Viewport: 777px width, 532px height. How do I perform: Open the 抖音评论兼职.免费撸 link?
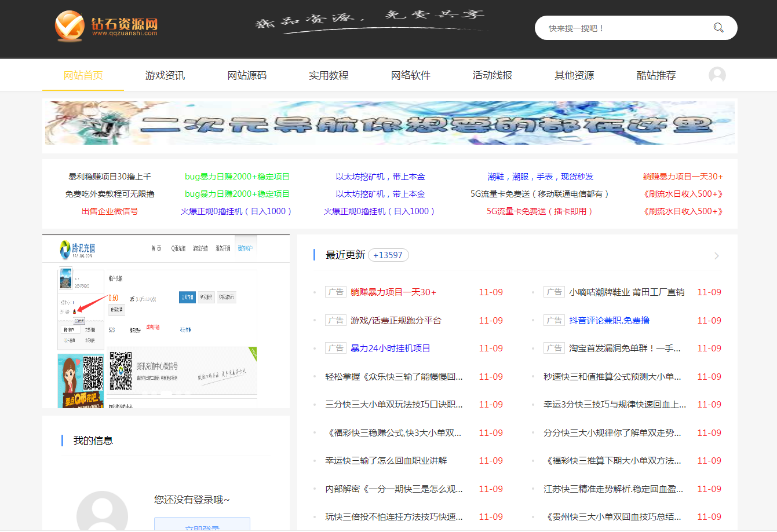point(609,321)
